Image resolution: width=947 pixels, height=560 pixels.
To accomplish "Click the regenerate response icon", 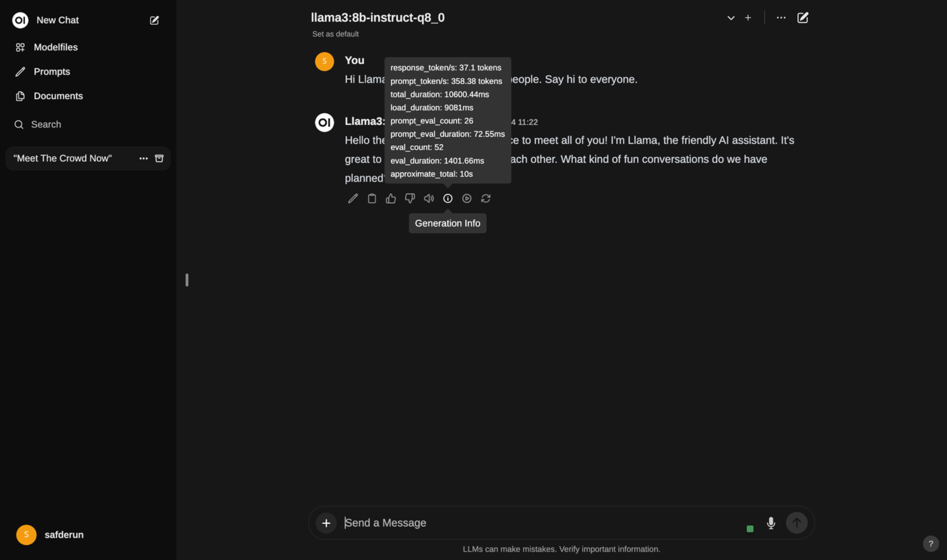I will point(486,198).
